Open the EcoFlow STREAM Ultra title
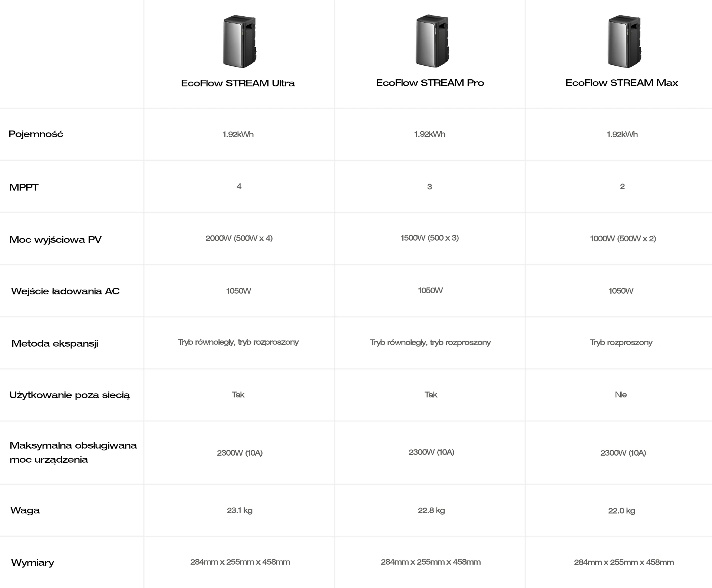 pos(238,83)
